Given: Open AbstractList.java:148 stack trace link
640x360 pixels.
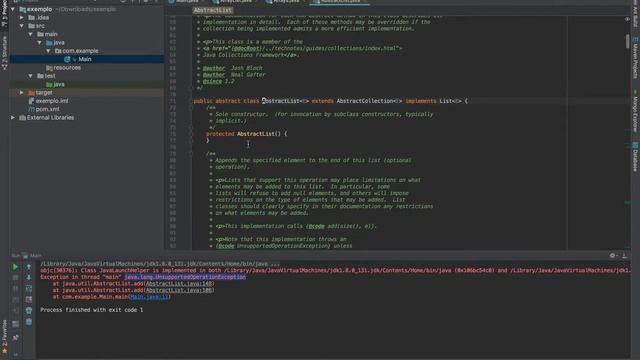Looking at the screenshot, I should tap(179, 284).
